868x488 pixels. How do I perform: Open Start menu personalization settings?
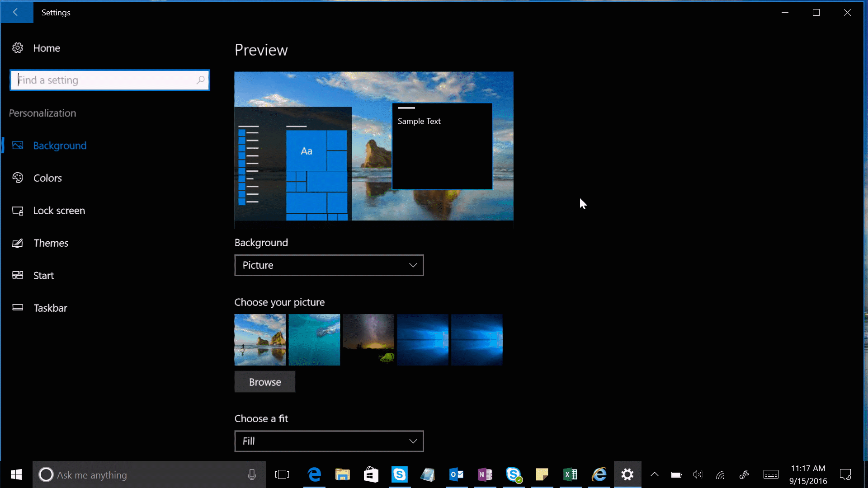(x=43, y=275)
